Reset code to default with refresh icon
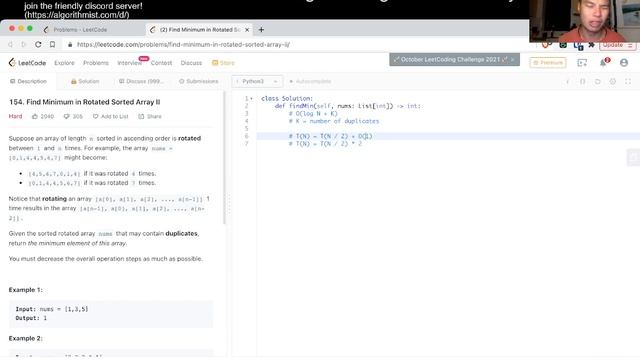This screenshot has width=640, height=360. coord(598,82)
